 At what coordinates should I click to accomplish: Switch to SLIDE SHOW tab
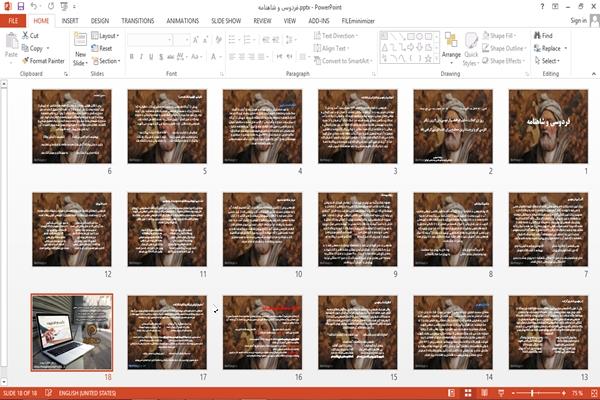pyautogui.click(x=226, y=21)
